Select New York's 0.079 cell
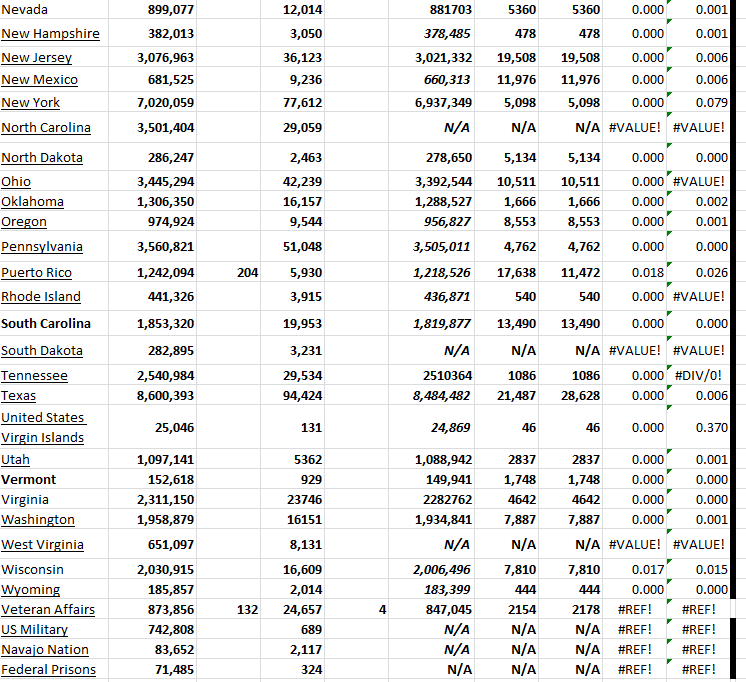Image resolution: width=746 pixels, height=682 pixels. click(698, 102)
